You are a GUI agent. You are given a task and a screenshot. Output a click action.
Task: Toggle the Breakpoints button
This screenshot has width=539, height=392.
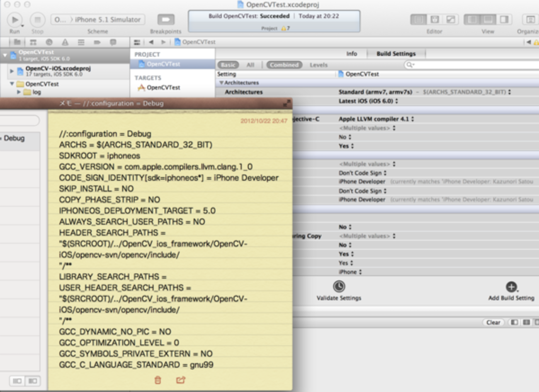(166, 19)
